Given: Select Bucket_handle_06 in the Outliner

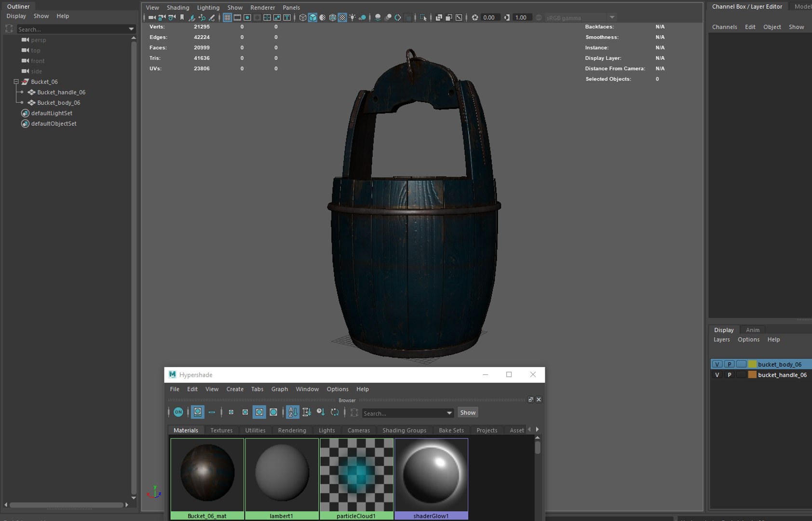Looking at the screenshot, I should pos(61,92).
